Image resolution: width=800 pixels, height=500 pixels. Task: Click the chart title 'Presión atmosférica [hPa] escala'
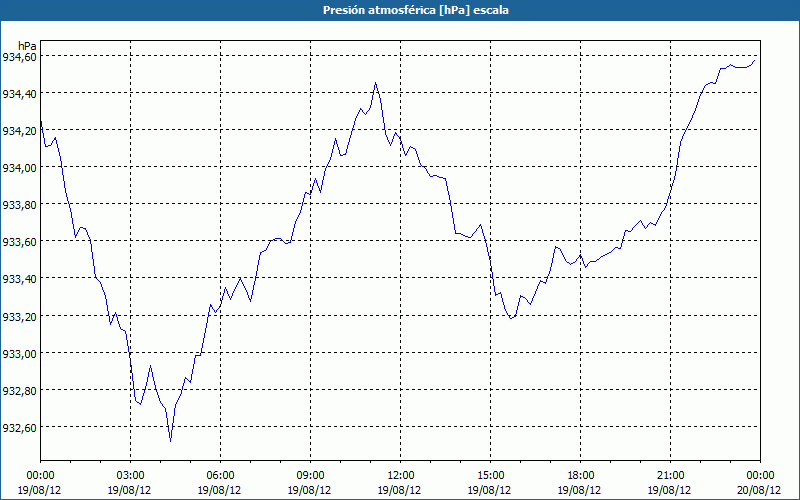tap(416, 10)
